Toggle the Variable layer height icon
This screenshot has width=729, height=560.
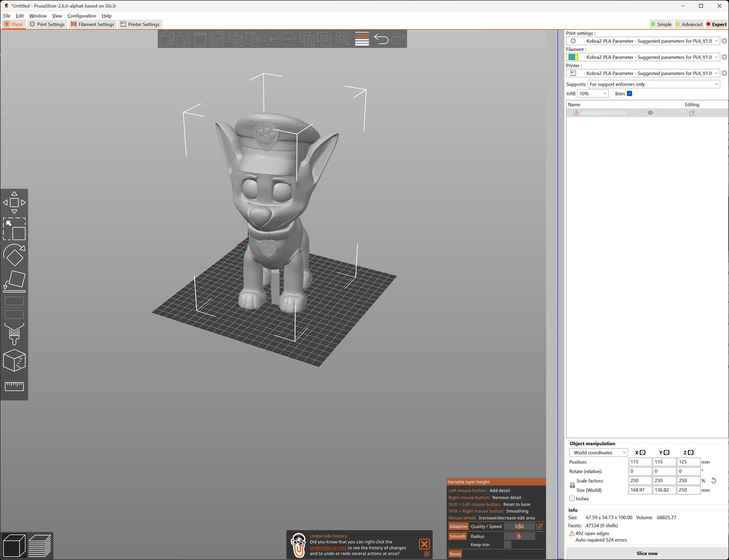(362, 39)
